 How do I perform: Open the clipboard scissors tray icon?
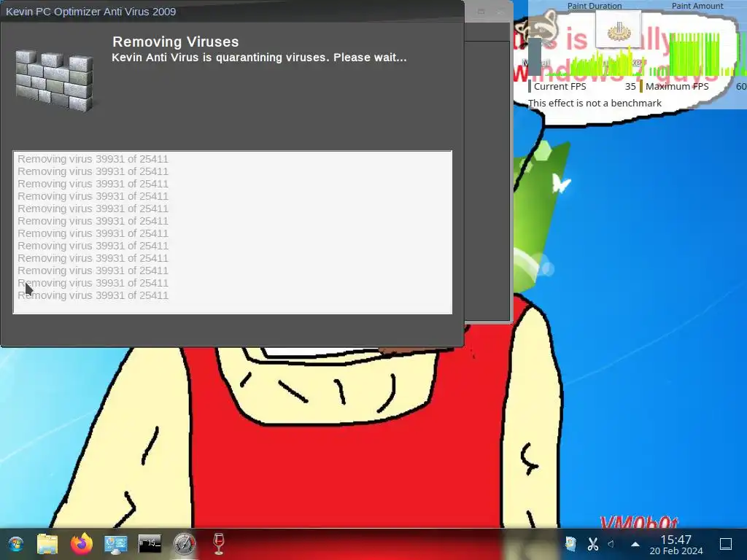point(592,544)
